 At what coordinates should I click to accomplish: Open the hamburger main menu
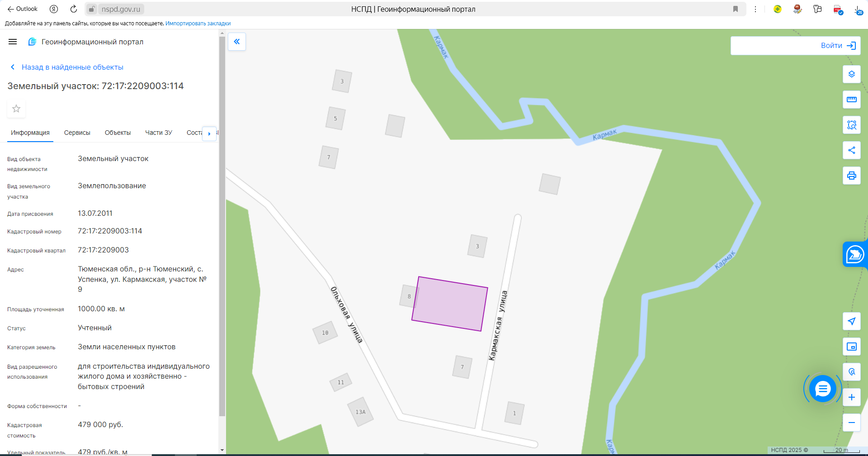pos(13,42)
